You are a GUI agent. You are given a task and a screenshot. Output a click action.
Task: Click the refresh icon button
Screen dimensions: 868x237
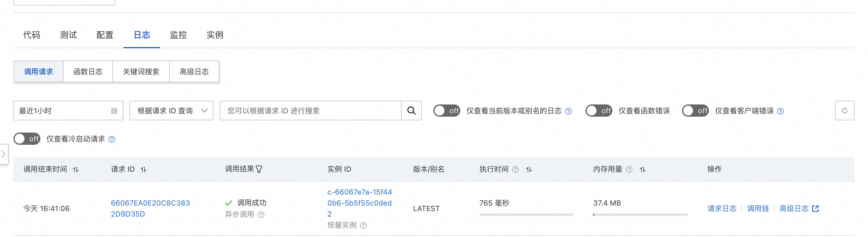point(844,111)
